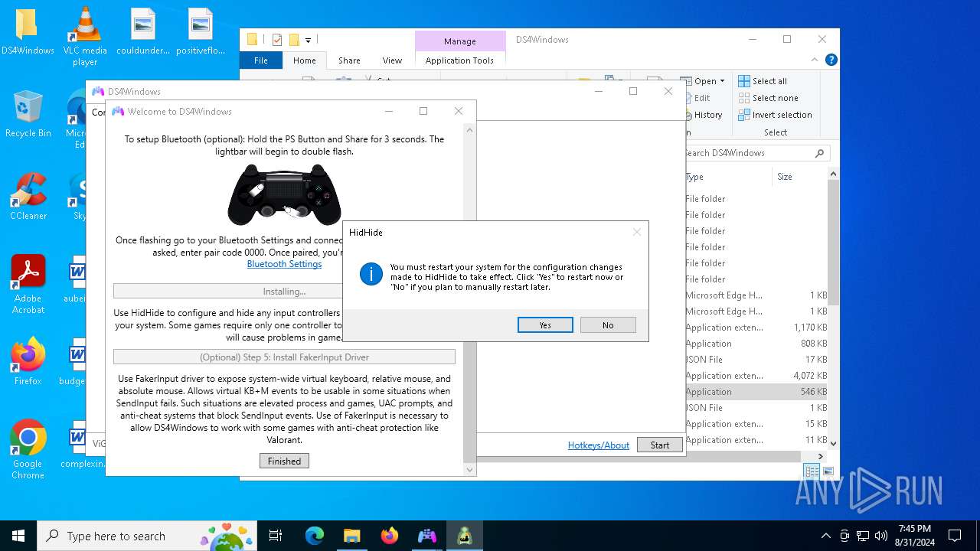Open File Explorer from taskbar
The image size is (980, 551).
tap(351, 536)
